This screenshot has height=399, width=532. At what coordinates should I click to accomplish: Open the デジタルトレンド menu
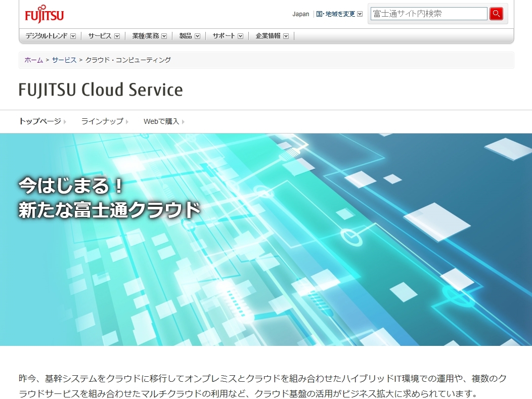(x=47, y=36)
